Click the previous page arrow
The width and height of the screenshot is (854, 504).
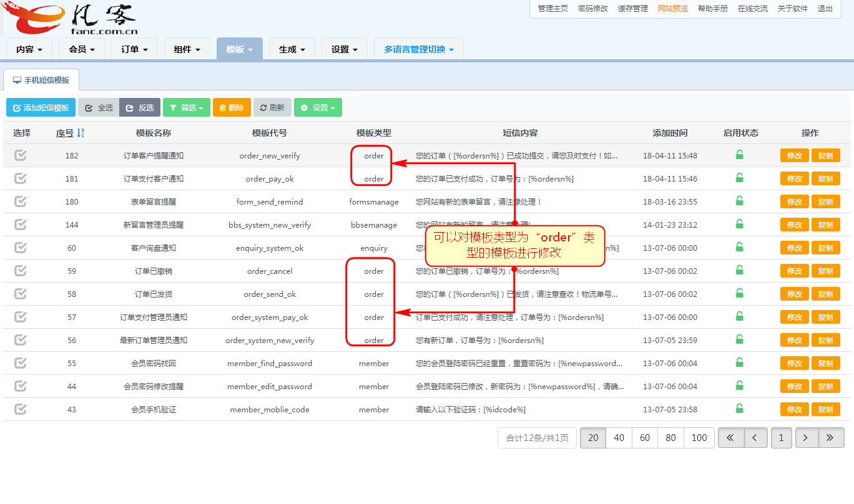[x=755, y=438]
